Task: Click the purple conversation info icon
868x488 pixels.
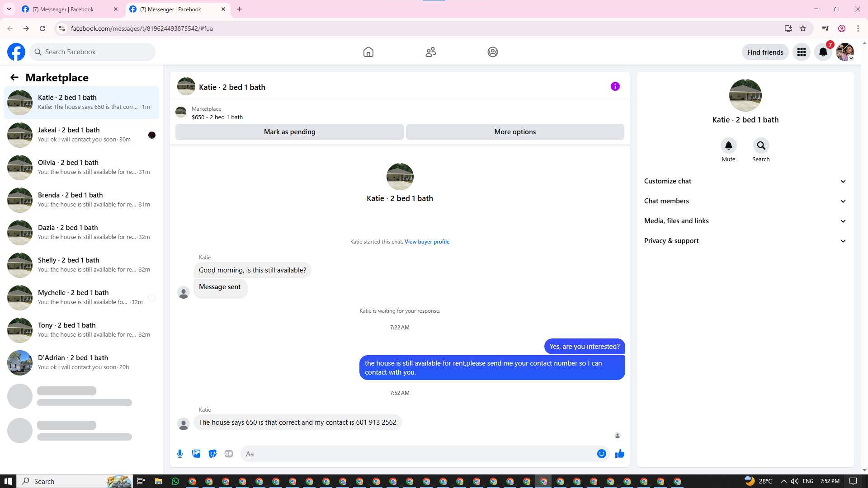Action: coord(615,86)
